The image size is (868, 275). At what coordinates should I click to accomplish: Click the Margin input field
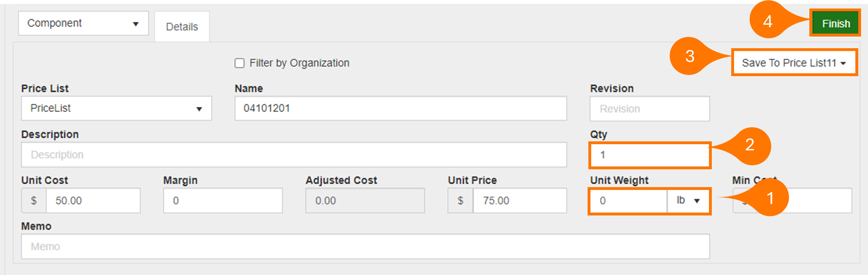point(223,200)
